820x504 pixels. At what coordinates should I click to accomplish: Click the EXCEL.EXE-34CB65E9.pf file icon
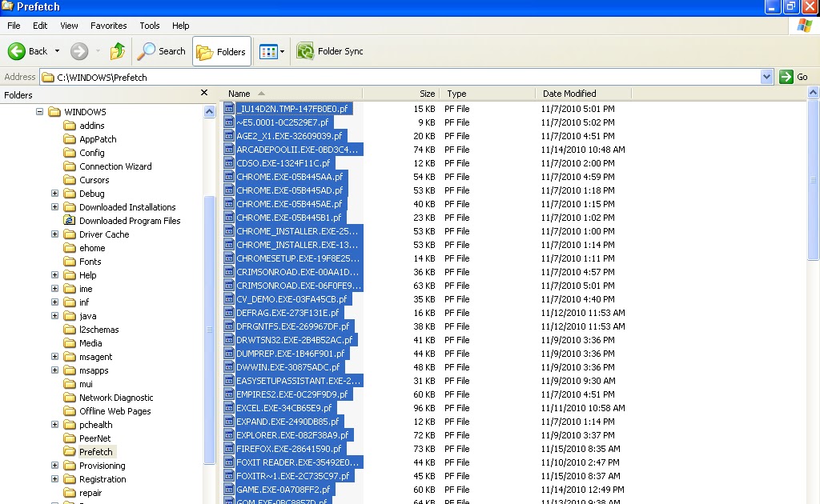[228, 407]
